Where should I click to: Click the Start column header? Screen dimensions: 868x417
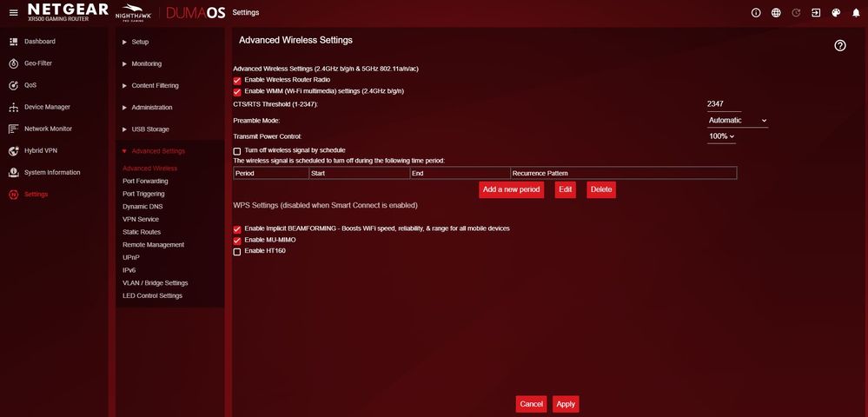pyautogui.click(x=359, y=174)
